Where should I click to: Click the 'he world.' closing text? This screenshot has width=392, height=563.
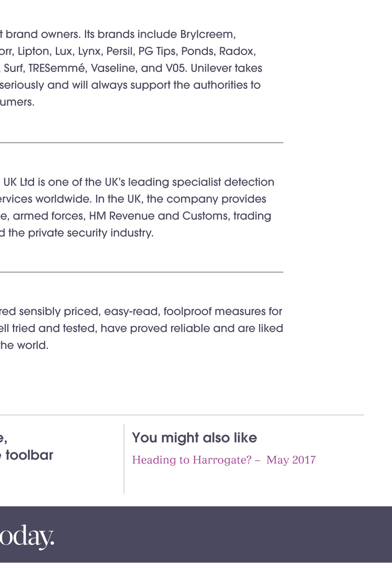click(x=24, y=345)
